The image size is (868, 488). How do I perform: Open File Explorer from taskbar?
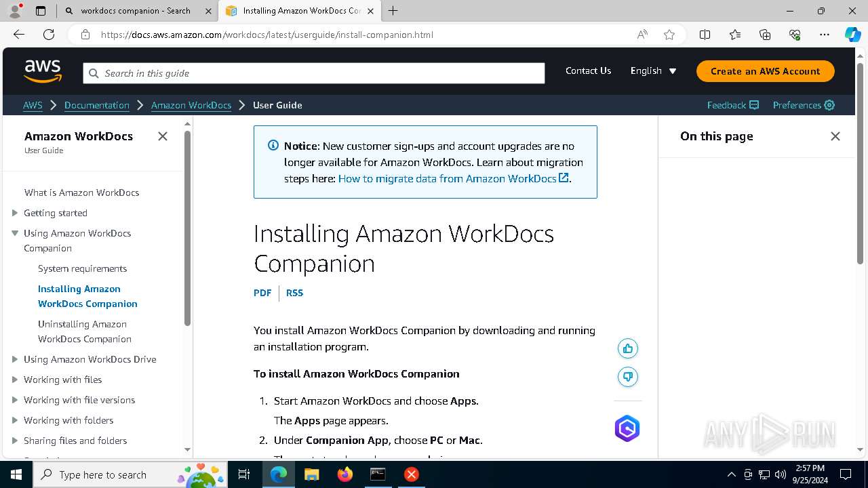pos(311,474)
